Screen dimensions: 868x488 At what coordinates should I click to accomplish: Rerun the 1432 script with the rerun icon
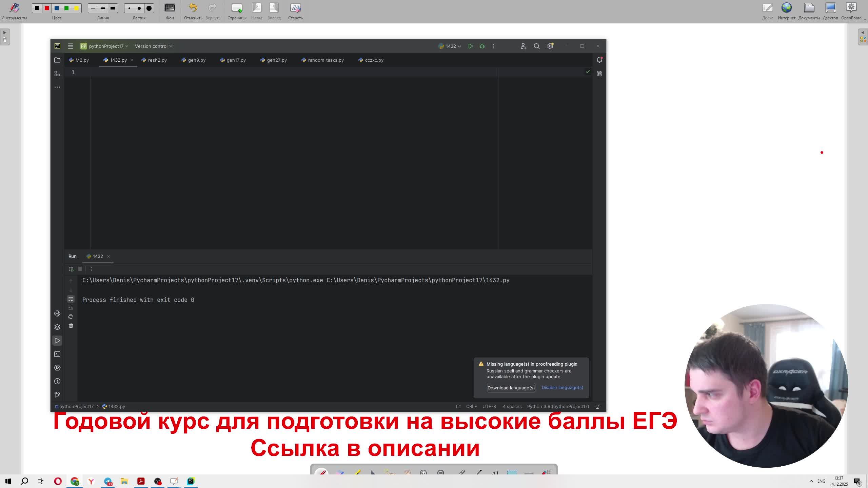click(71, 269)
